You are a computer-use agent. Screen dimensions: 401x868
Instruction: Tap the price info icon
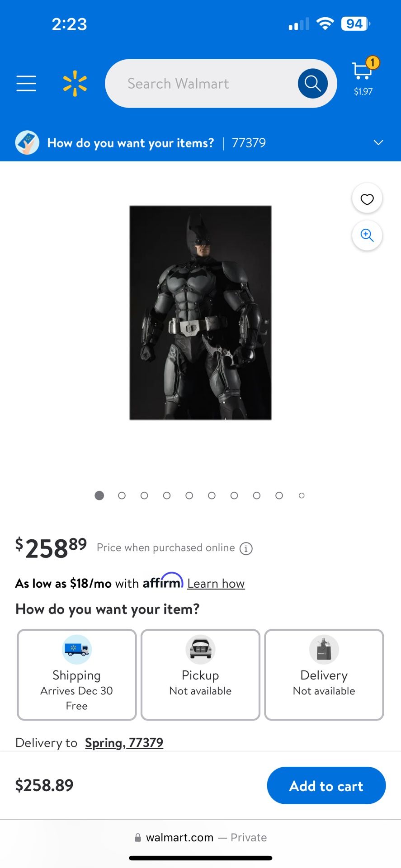[246, 548]
